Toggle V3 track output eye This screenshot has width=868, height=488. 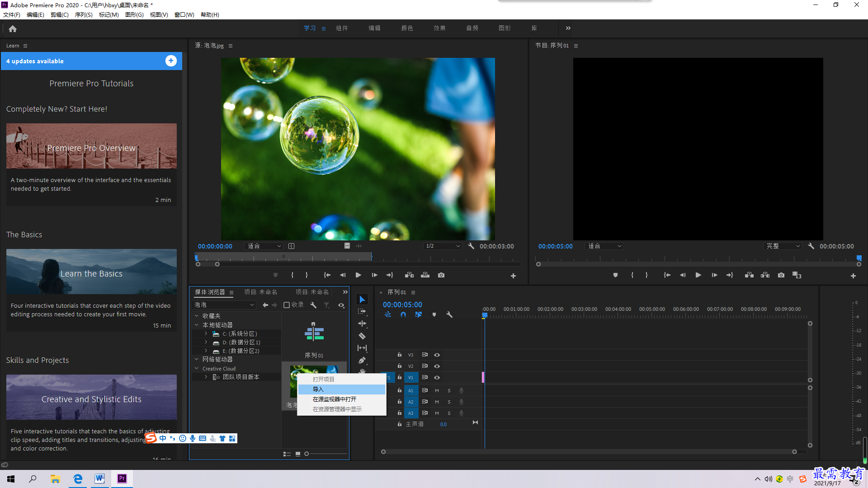pyautogui.click(x=437, y=355)
